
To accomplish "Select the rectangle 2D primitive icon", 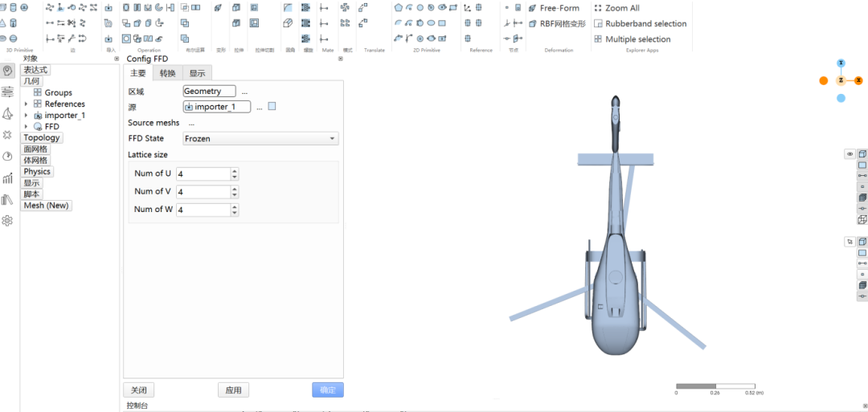I will click(442, 23).
